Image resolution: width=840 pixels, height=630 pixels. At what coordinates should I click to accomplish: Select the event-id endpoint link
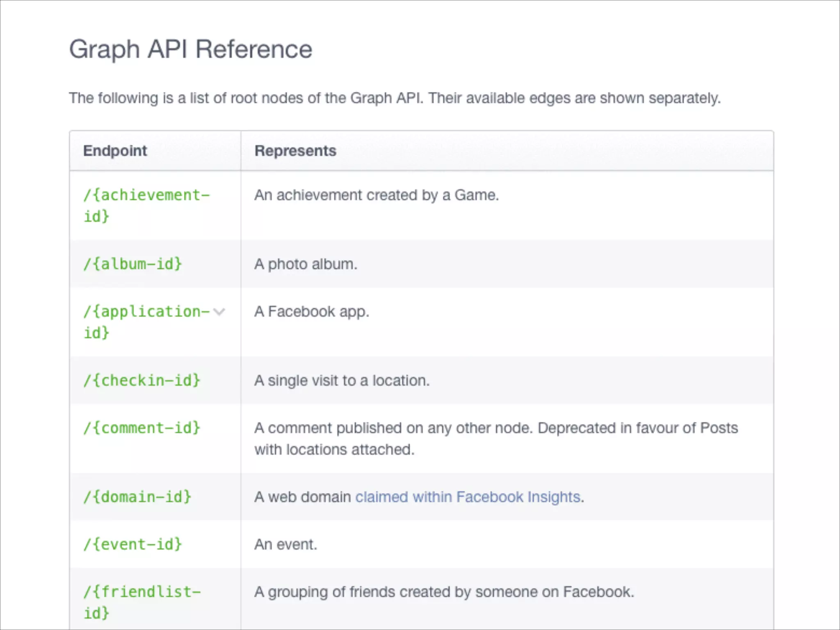coord(132,545)
